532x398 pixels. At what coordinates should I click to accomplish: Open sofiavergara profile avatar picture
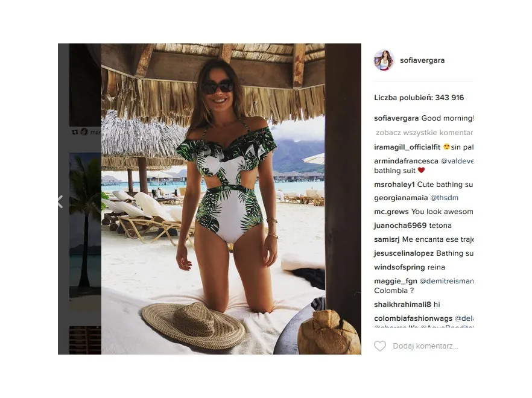384,60
